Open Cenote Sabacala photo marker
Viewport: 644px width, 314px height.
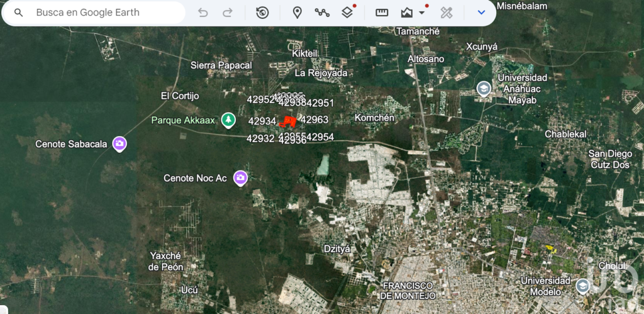[x=119, y=144]
